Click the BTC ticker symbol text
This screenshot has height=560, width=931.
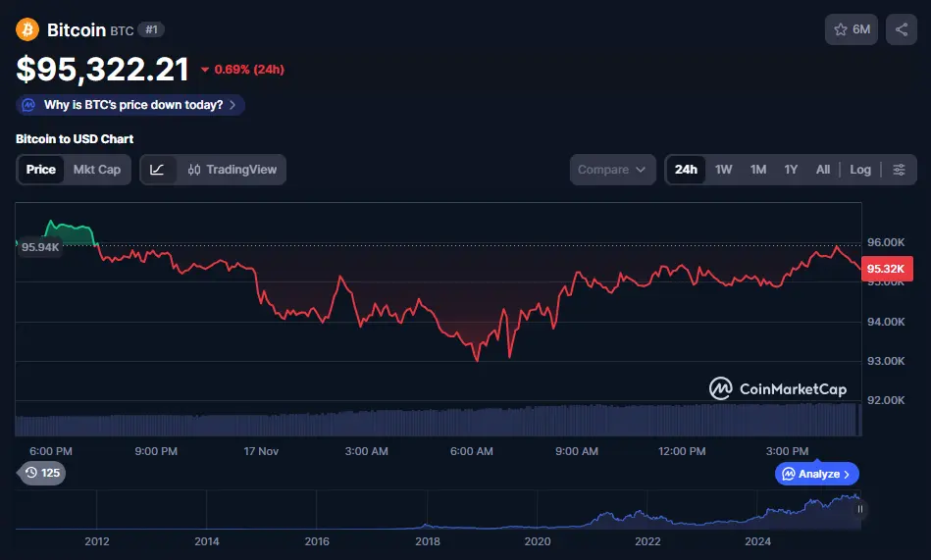[122, 30]
